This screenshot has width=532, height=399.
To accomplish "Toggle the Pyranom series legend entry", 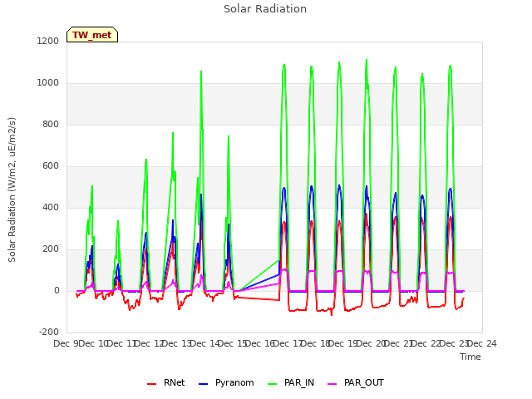I will [x=226, y=382].
